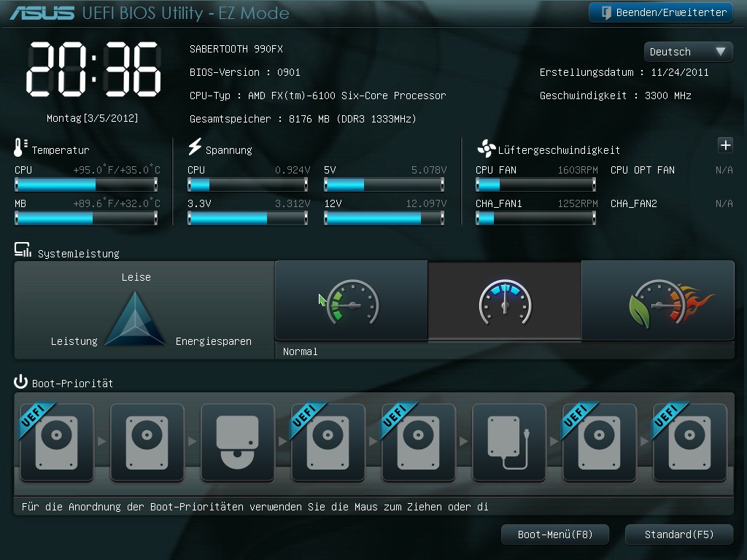Click the CPU OPT FAN label
This screenshot has width=747, height=560.
click(x=643, y=170)
